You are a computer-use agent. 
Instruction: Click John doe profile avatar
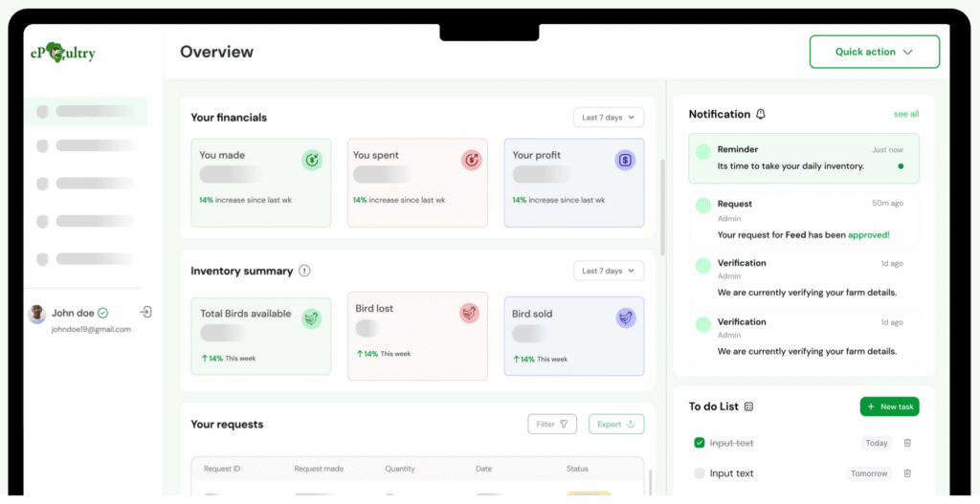(x=37, y=314)
